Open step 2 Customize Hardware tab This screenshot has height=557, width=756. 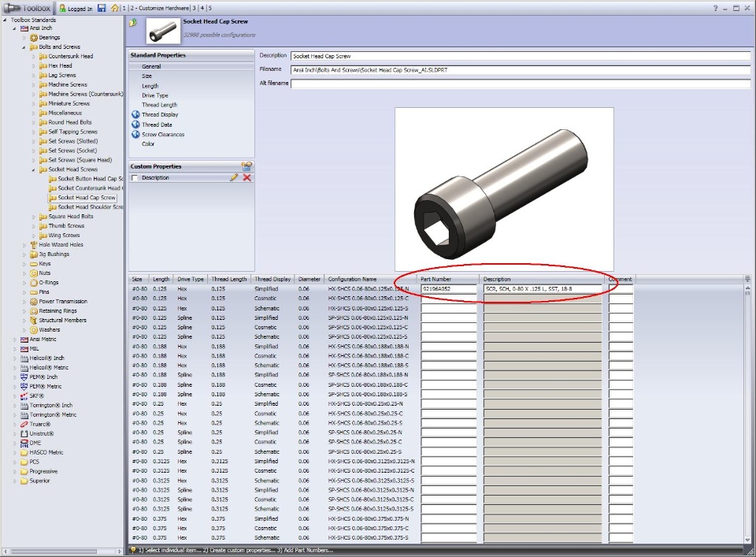[x=160, y=8]
